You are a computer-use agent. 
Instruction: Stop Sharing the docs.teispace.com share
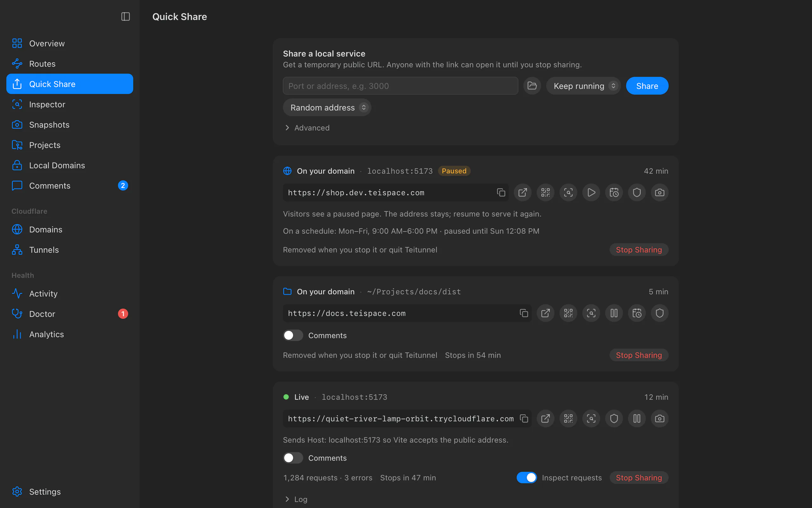[x=638, y=355]
